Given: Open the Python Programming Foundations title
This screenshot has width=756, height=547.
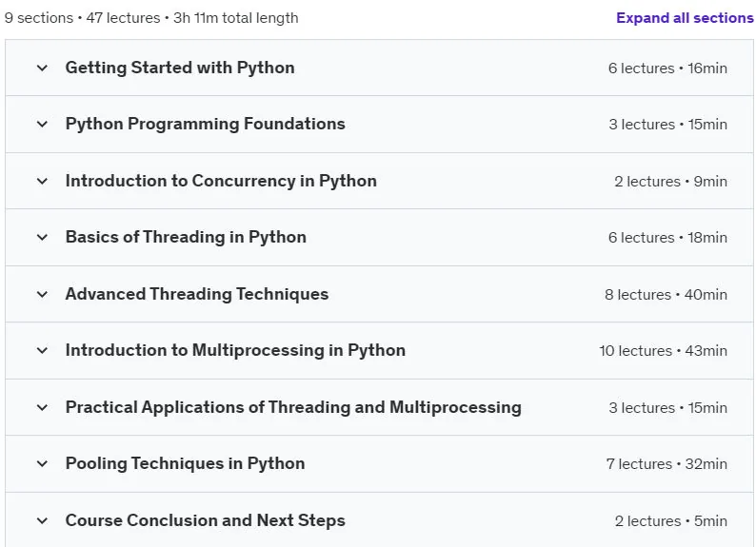Looking at the screenshot, I should [x=206, y=125].
